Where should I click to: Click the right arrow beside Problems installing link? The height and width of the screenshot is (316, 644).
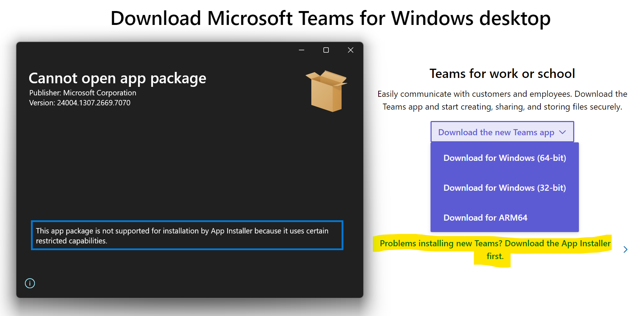coord(625,249)
